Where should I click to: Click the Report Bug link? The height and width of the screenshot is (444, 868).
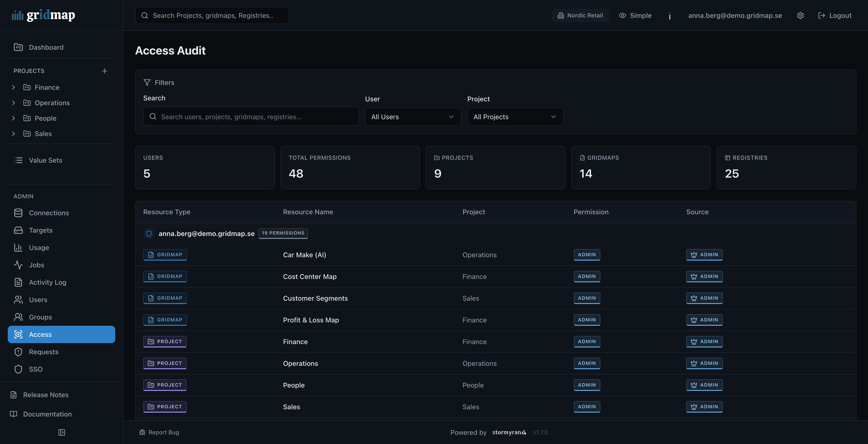pos(159,432)
